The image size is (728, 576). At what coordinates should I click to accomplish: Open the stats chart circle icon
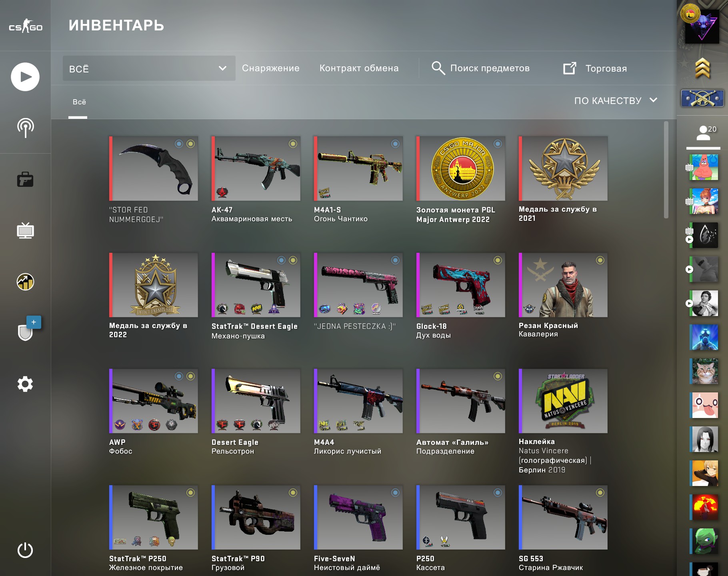pyautogui.click(x=25, y=282)
